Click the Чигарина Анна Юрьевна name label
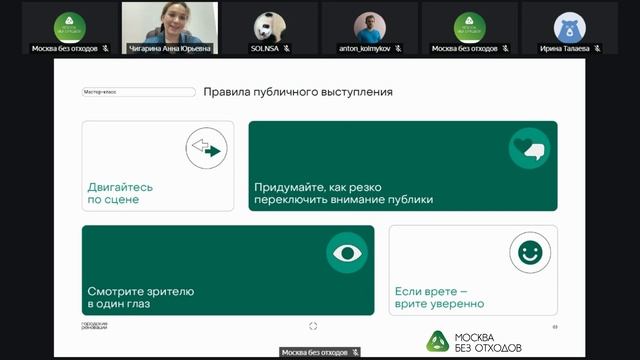The height and width of the screenshot is (360, 640). [x=170, y=48]
